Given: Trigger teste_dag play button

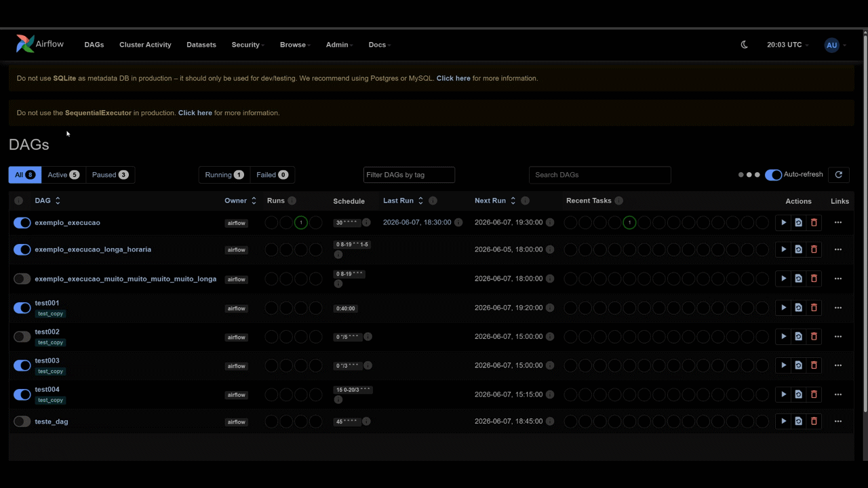Looking at the screenshot, I should [783, 421].
